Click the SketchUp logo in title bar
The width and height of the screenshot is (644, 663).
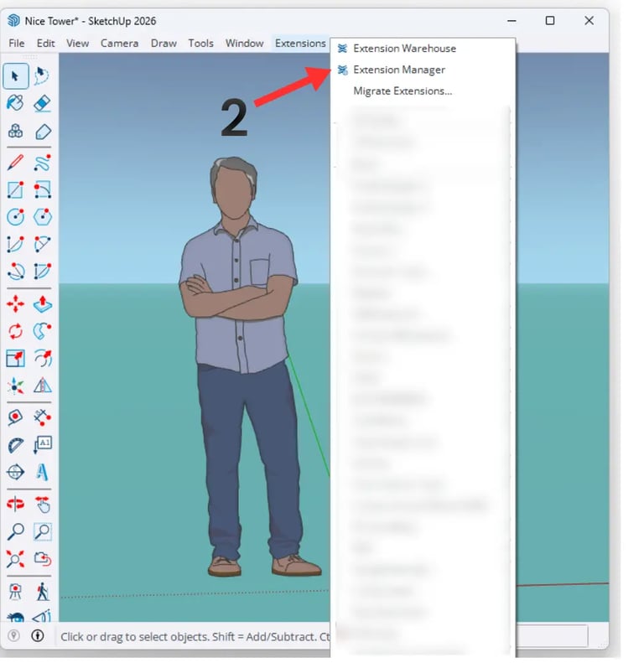[14, 20]
